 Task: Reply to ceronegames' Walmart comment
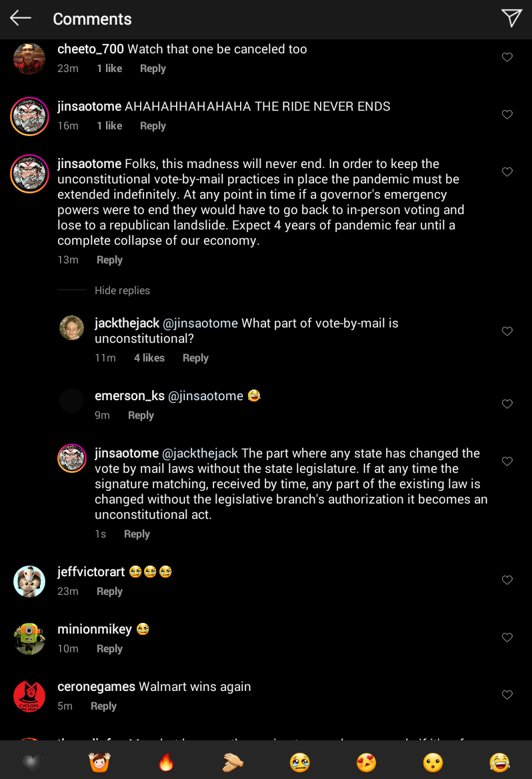tap(103, 706)
